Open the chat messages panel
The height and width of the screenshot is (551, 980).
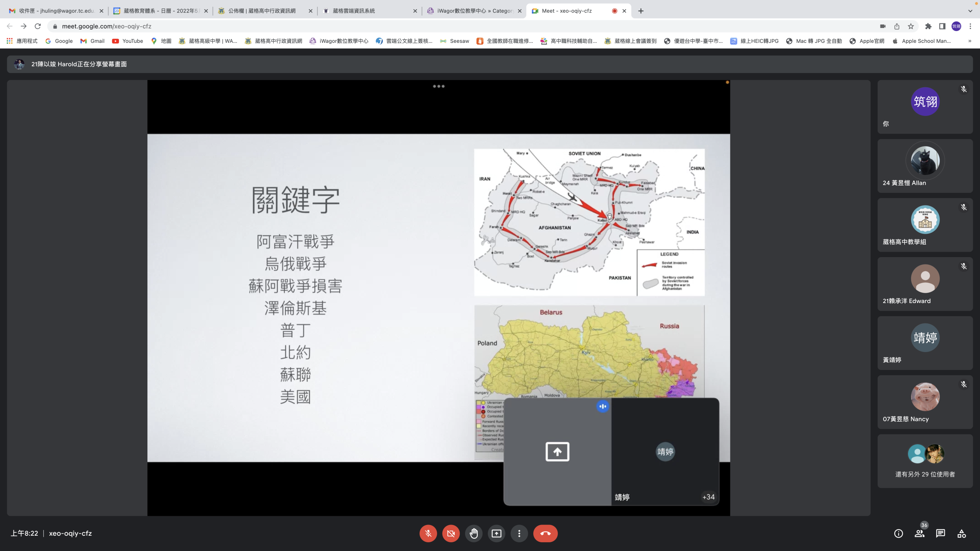click(941, 533)
